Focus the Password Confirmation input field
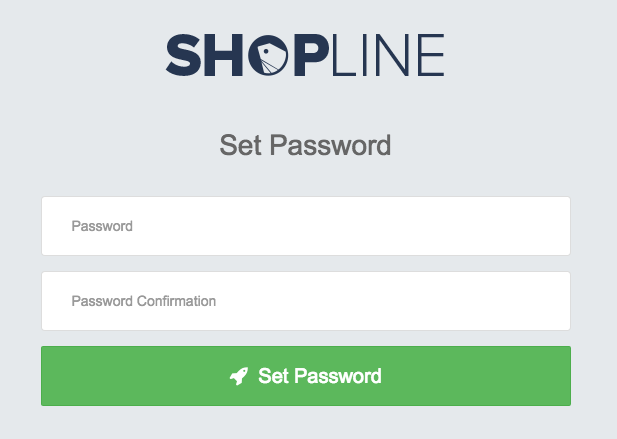Image resolution: width=617 pixels, height=439 pixels. click(306, 301)
